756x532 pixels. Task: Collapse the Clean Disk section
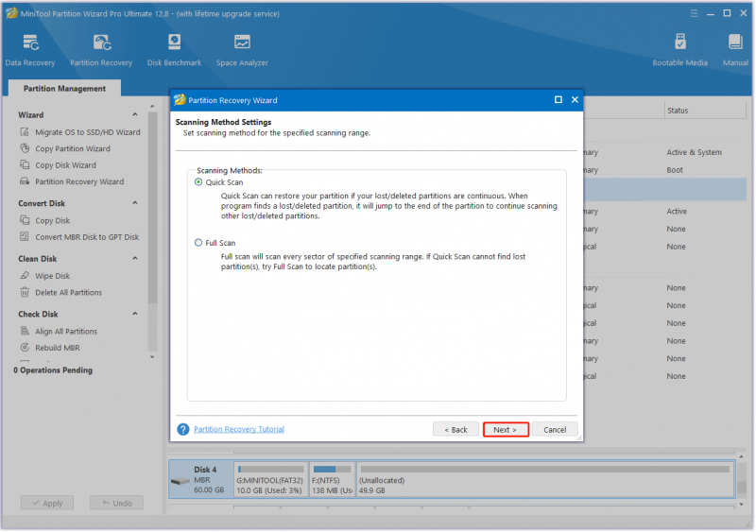[135, 259]
